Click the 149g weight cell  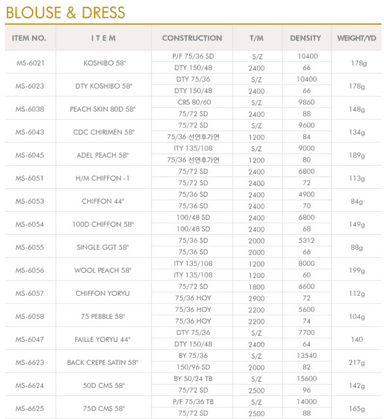tap(357, 224)
